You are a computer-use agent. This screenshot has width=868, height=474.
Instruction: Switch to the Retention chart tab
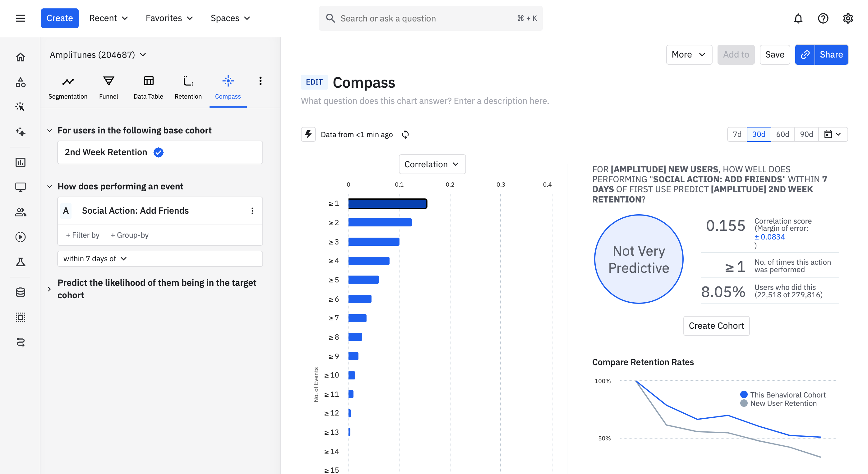pyautogui.click(x=188, y=87)
